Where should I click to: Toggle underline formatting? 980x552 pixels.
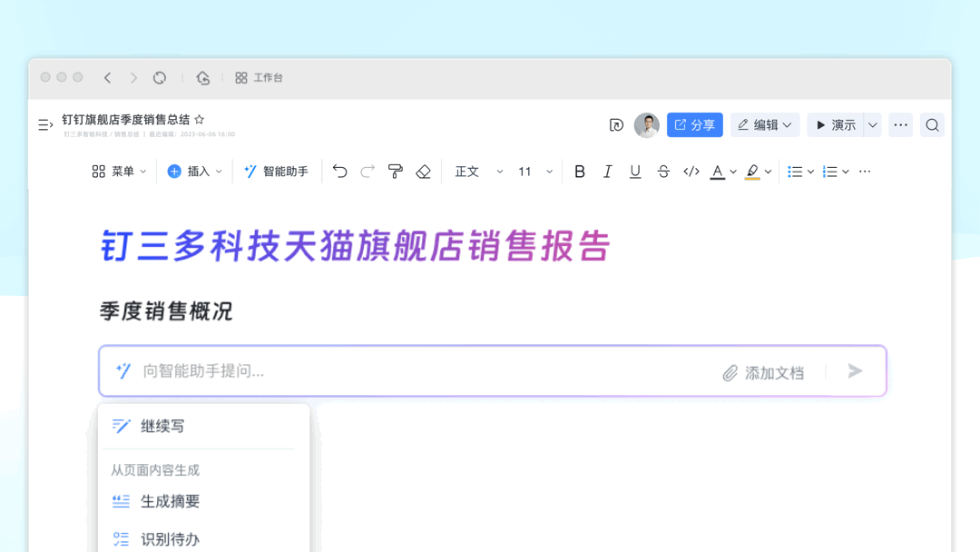[635, 172]
